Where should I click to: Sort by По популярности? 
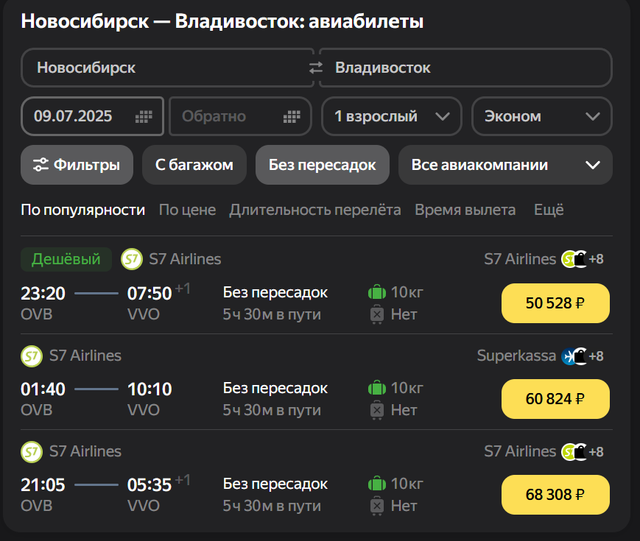pyautogui.click(x=83, y=210)
